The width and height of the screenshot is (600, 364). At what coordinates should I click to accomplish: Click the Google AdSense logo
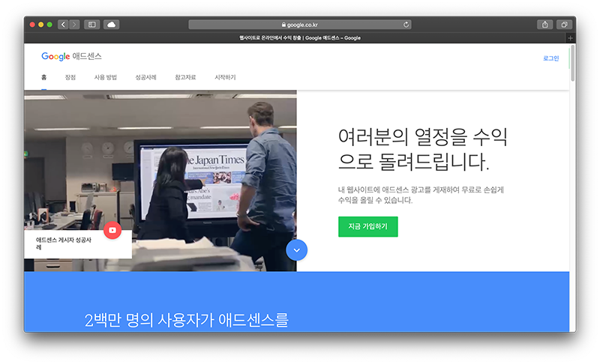71,56
